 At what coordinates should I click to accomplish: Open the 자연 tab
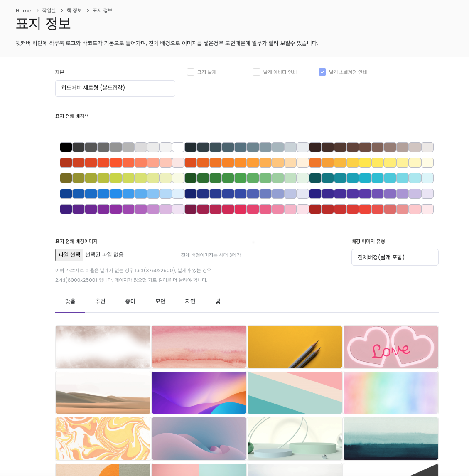click(x=190, y=301)
